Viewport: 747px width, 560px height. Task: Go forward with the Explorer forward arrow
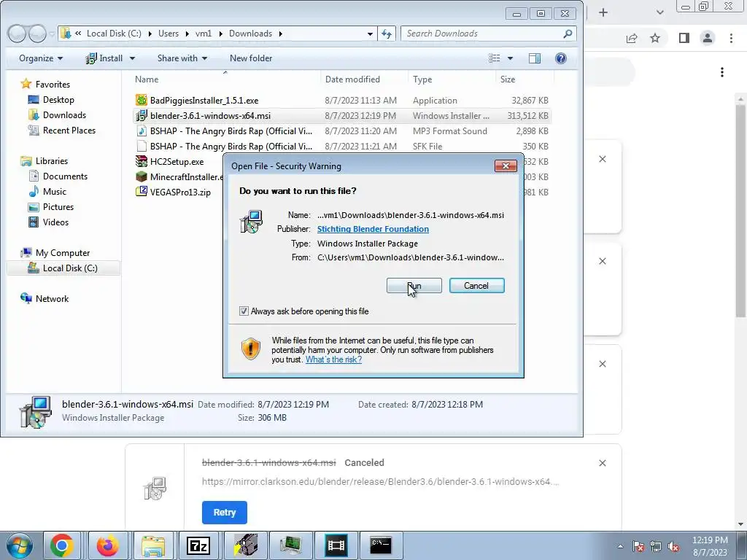(37, 34)
